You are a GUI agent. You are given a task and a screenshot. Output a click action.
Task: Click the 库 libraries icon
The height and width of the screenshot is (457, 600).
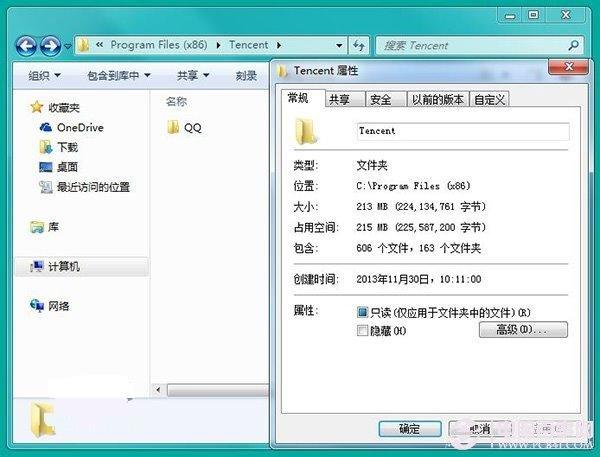[x=37, y=227]
